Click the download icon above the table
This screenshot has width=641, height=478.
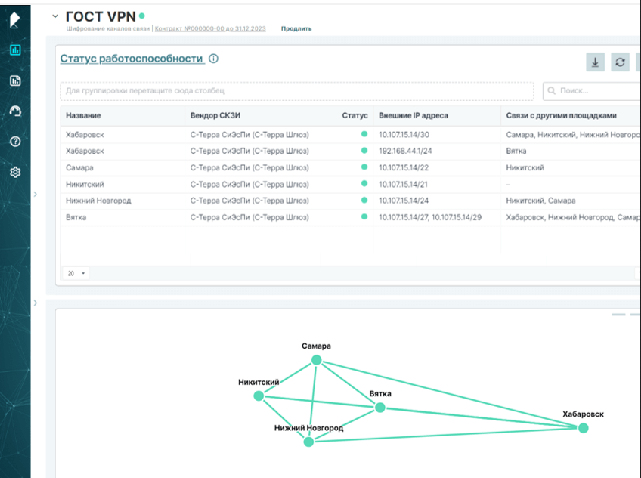[x=596, y=62]
